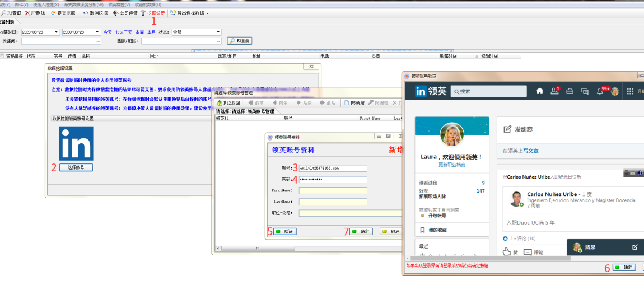Click 过去三天 date filter link
This screenshot has width=644, height=304.
[124, 32]
